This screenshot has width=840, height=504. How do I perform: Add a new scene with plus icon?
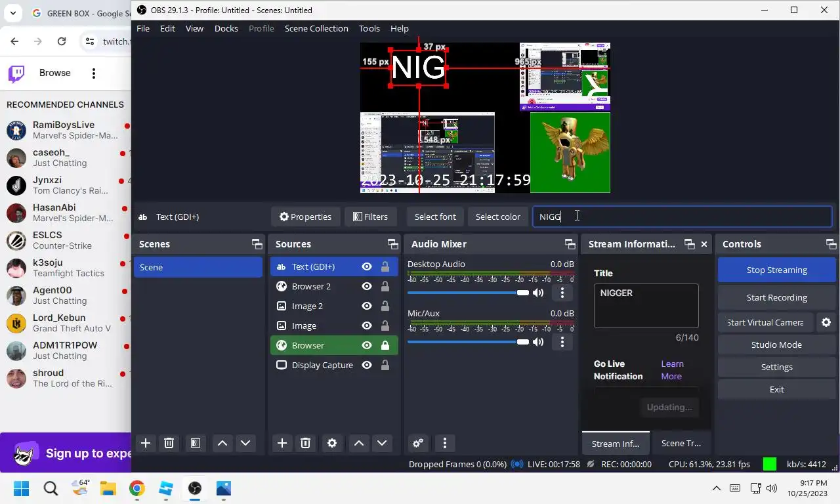tap(146, 443)
